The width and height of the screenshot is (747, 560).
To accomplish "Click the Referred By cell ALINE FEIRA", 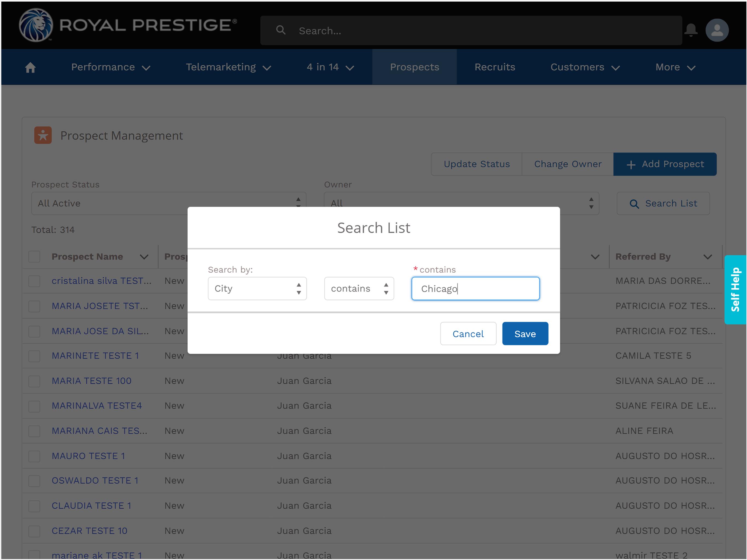I will pyautogui.click(x=644, y=431).
